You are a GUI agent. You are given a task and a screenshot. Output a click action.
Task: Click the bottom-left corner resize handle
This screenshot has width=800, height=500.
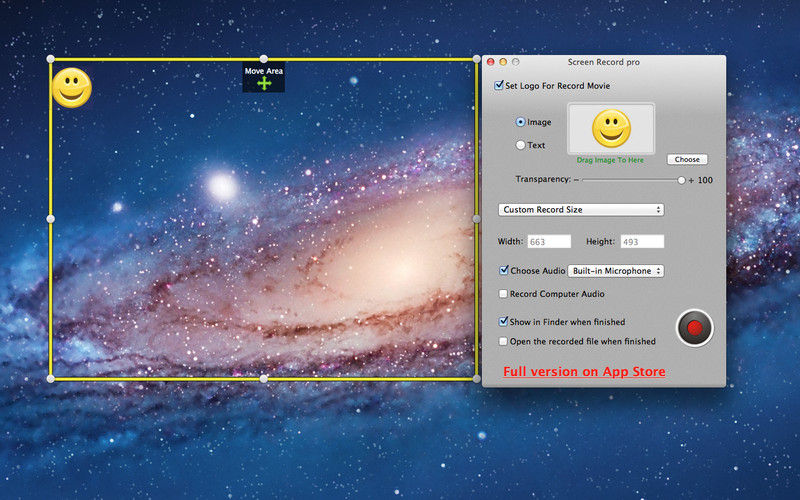click(51, 378)
